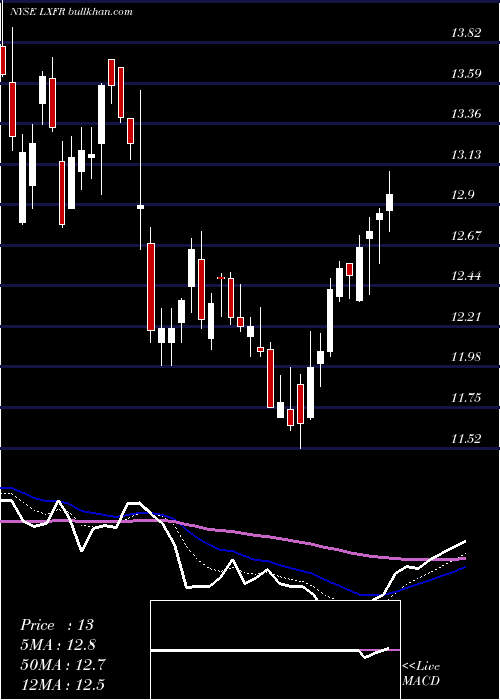Click the 50MA : 12.7 readout

pyautogui.click(x=62, y=665)
